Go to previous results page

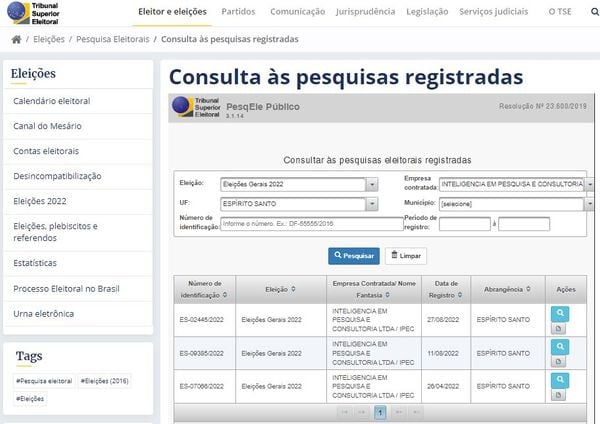(x=362, y=412)
